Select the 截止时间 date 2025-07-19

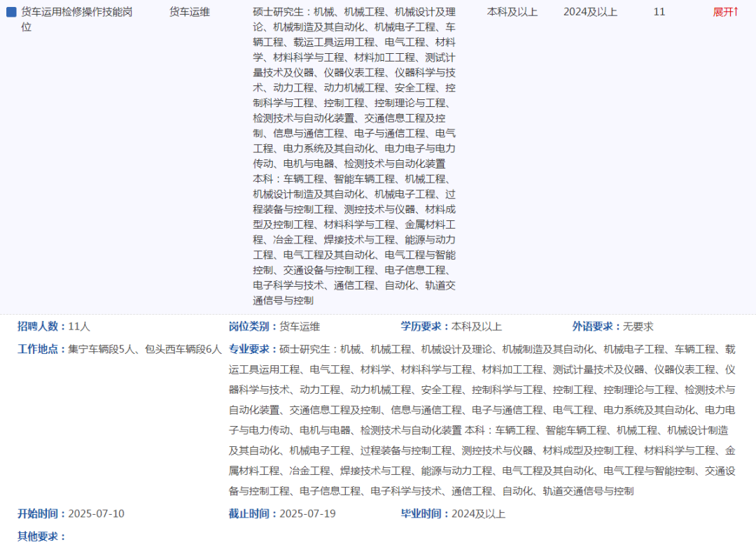click(307, 513)
